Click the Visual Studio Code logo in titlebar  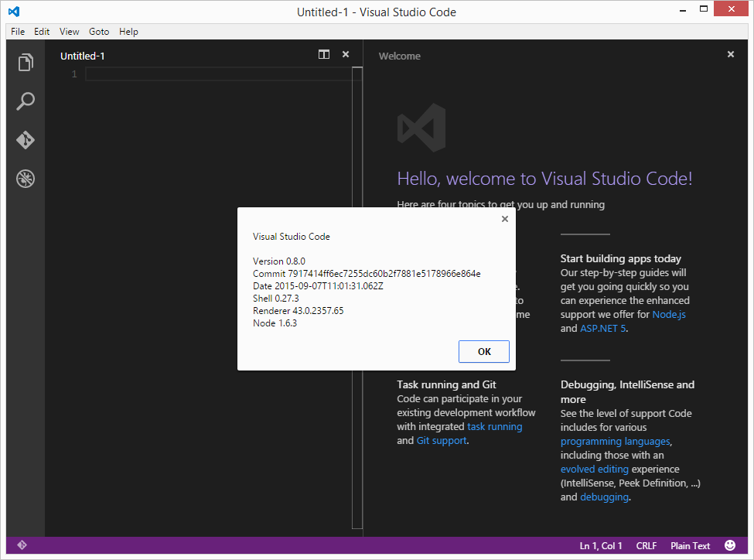pyautogui.click(x=13, y=11)
